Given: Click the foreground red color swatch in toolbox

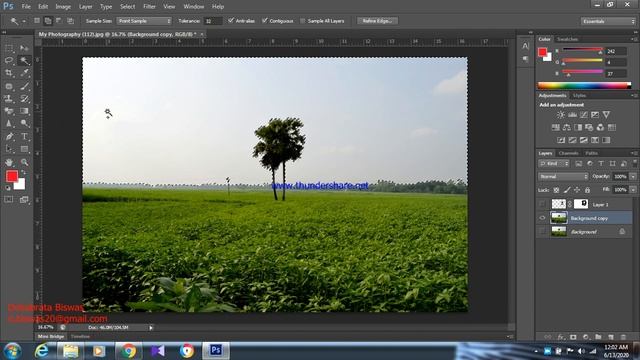Looking at the screenshot, I should [x=11, y=176].
